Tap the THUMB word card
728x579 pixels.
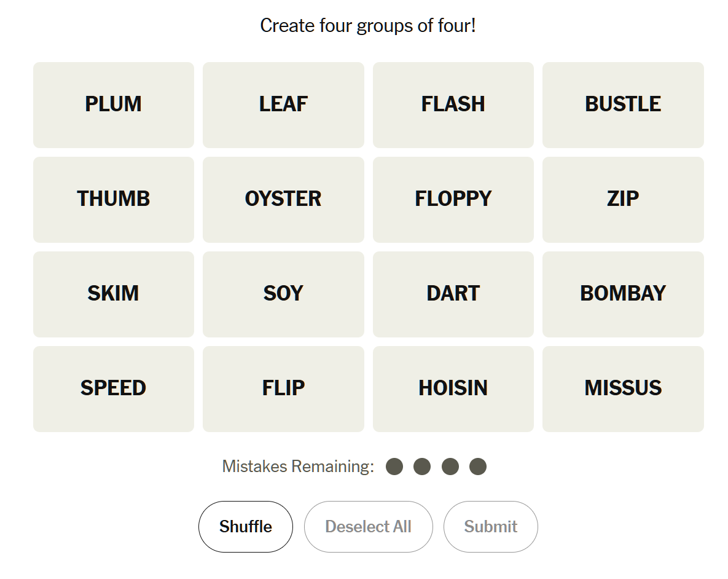[x=114, y=199]
